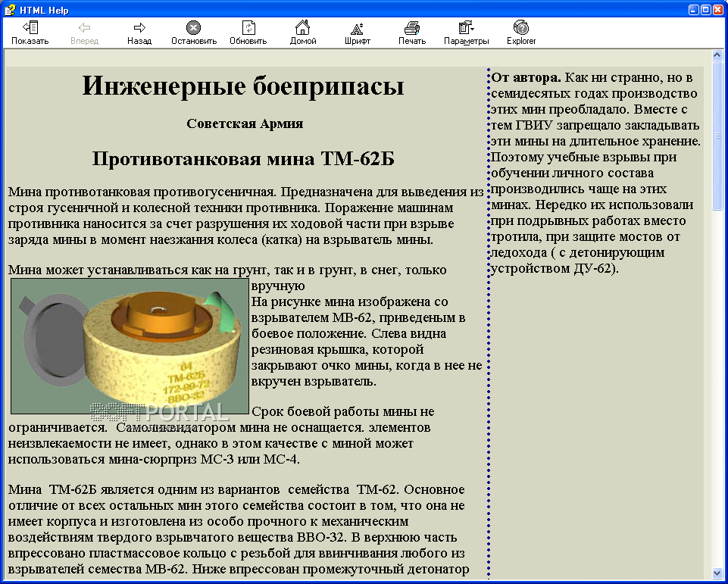
Task: Click the scrollbar up arrow
Action: click(x=717, y=56)
